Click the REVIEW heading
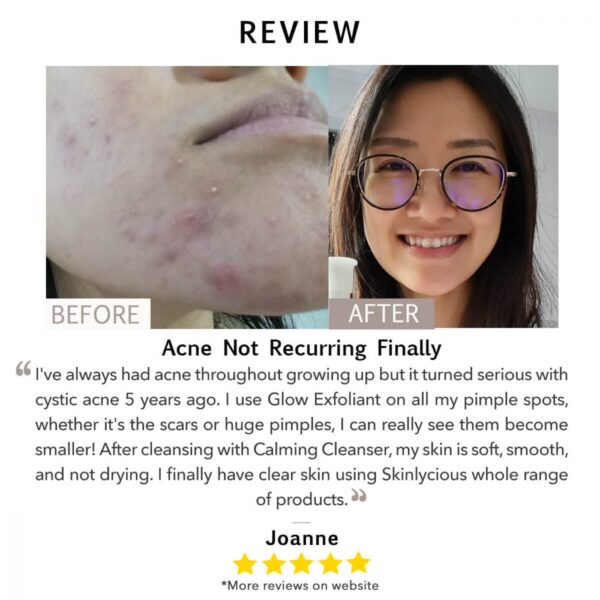Image resolution: width=600 pixels, height=600 pixels. (300, 32)
